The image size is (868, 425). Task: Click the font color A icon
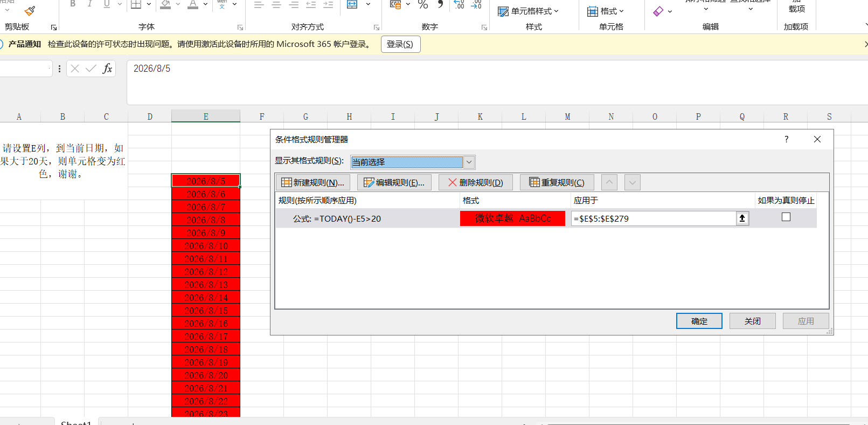[192, 4]
